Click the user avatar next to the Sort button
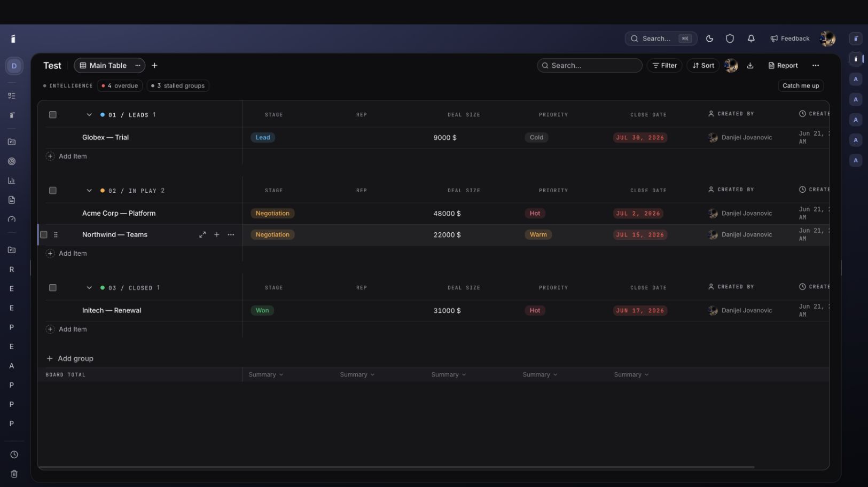The image size is (868, 487). [x=731, y=66]
